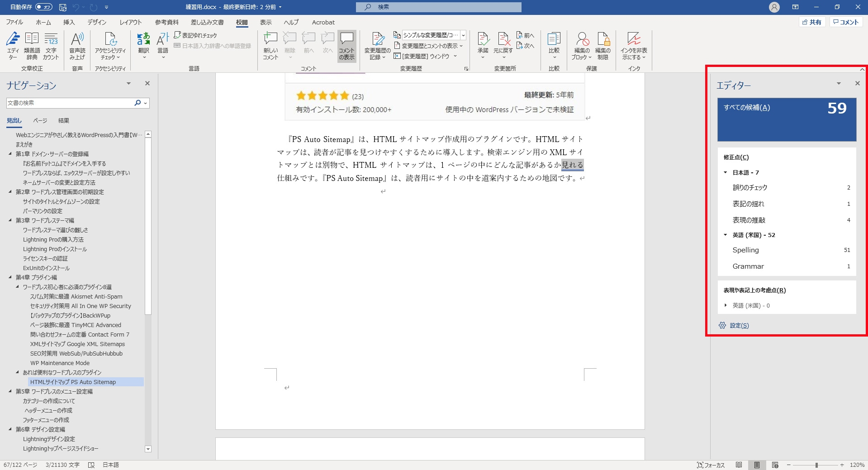This screenshot has height=470, width=868.
Task: Open Editor pane options arrow
Action: [839, 84]
